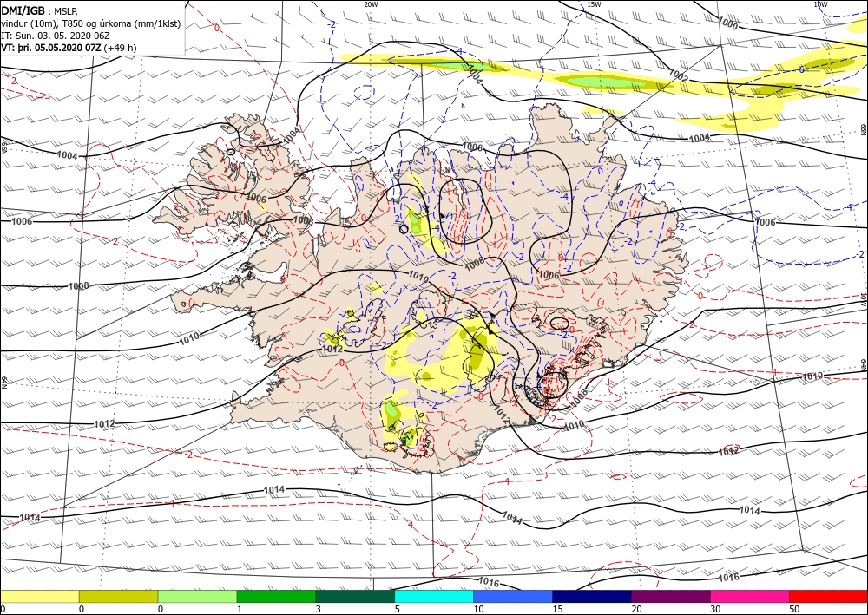Click the '20W' longitude label
Viewport: 868px width, 615px height.
coord(371,4)
